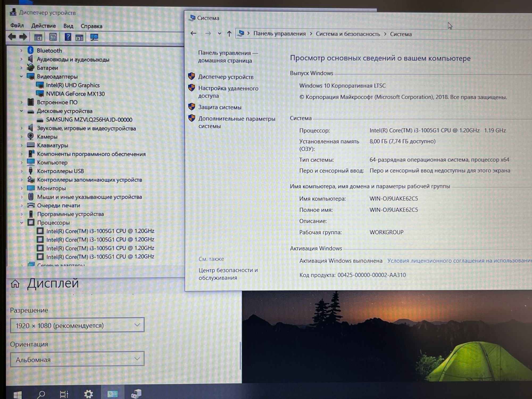Open the Справка menu
532x399 pixels.
(x=92, y=26)
